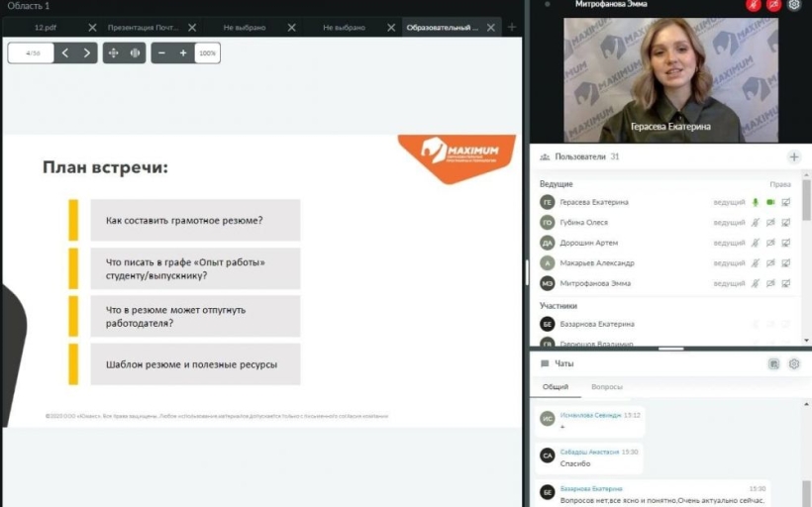Click the 100% zoom level field
812x507 pixels.
(x=207, y=52)
